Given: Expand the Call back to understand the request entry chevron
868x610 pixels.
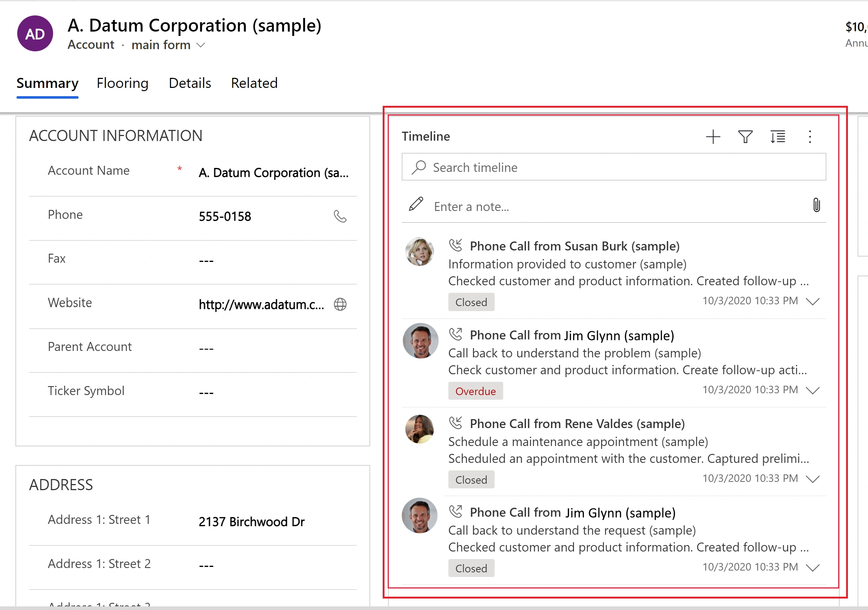Looking at the screenshot, I should pos(813,568).
